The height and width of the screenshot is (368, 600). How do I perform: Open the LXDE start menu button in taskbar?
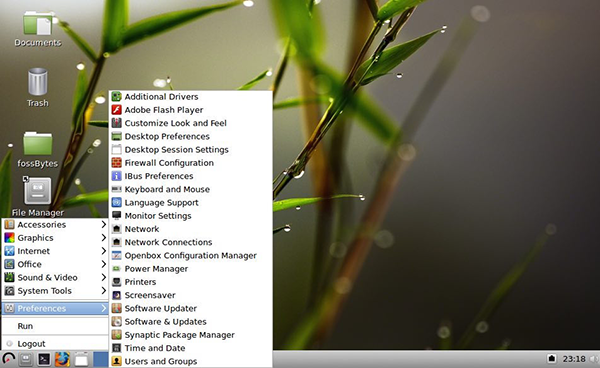[8, 359]
